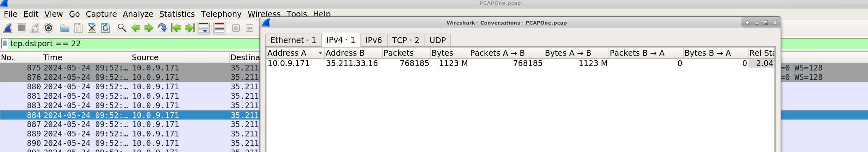Sort packet list by Source column
Viewport: 868px width, 152px height.
coord(180,57)
